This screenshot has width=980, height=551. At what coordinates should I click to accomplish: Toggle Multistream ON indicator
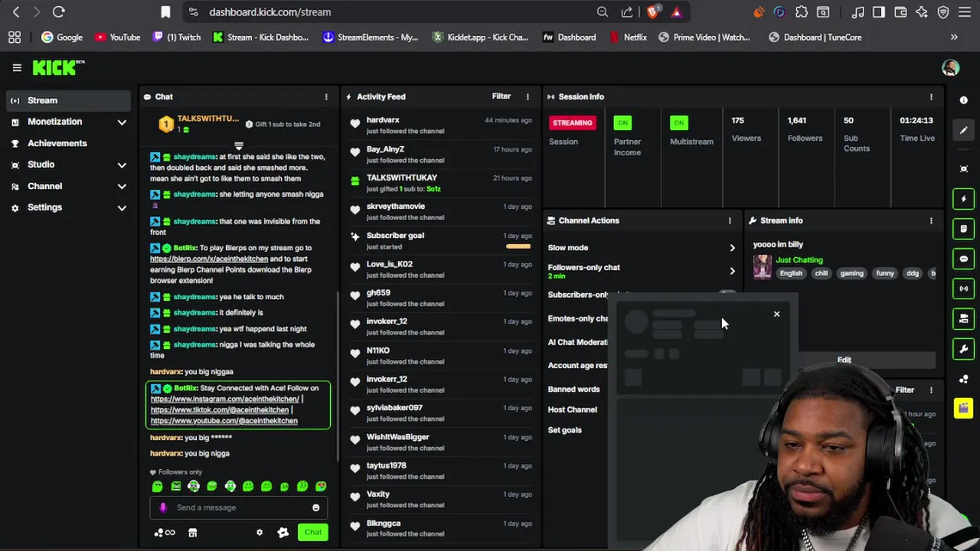click(x=678, y=122)
